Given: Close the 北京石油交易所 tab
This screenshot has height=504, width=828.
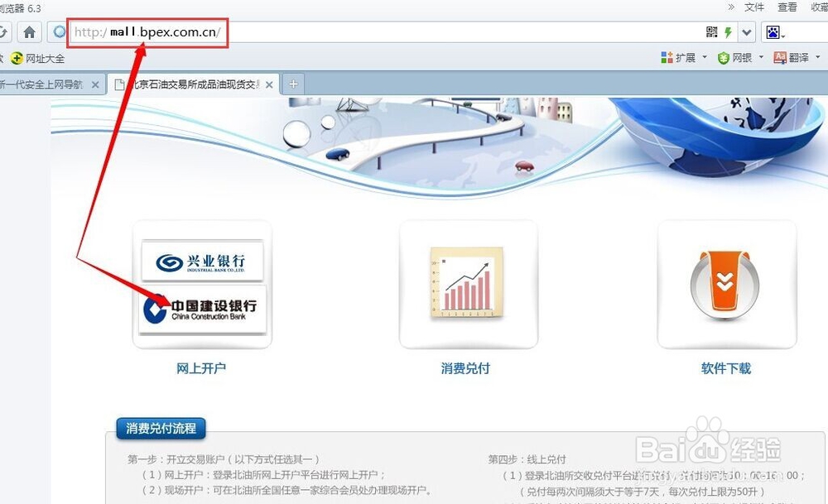Looking at the screenshot, I should [269, 84].
